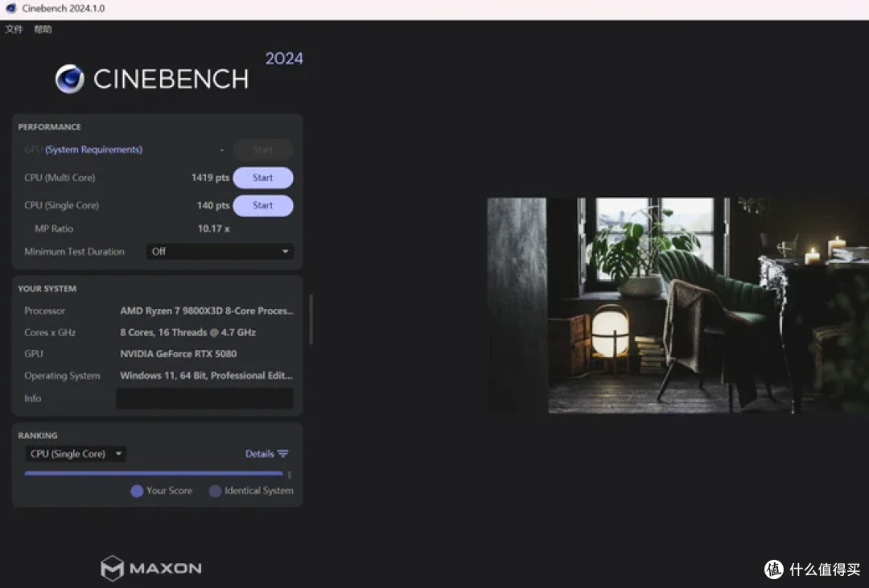The height and width of the screenshot is (588, 869).
Task: Open the 文件 menu
Action: (14, 30)
